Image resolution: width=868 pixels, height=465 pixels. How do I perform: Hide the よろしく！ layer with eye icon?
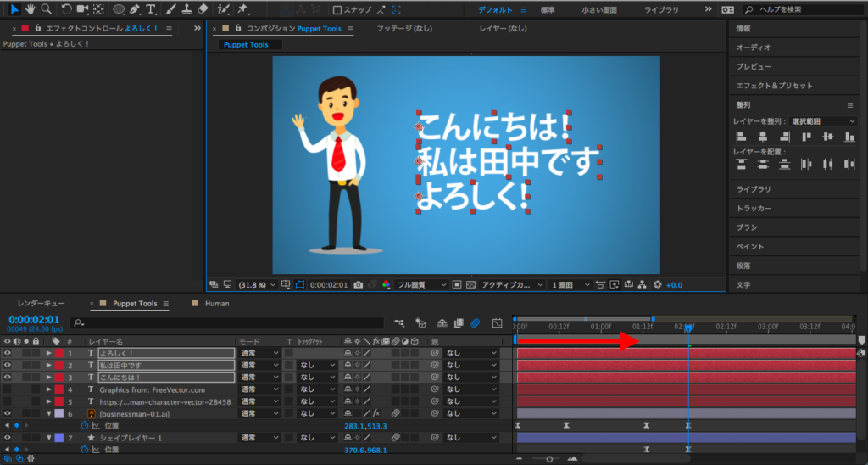pyautogui.click(x=8, y=353)
